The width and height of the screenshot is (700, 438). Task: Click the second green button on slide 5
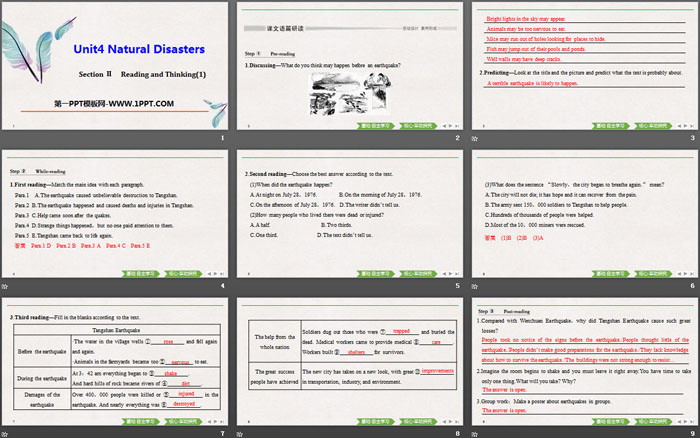point(418,274)
